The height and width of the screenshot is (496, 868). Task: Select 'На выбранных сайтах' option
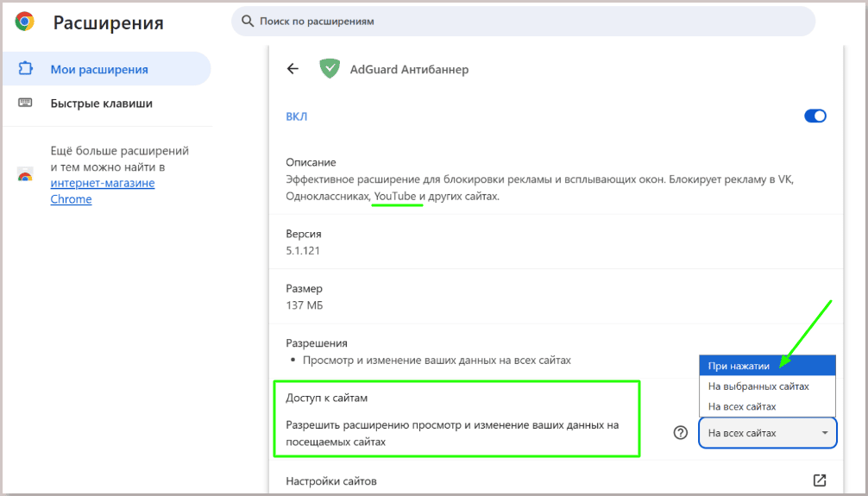767,386
